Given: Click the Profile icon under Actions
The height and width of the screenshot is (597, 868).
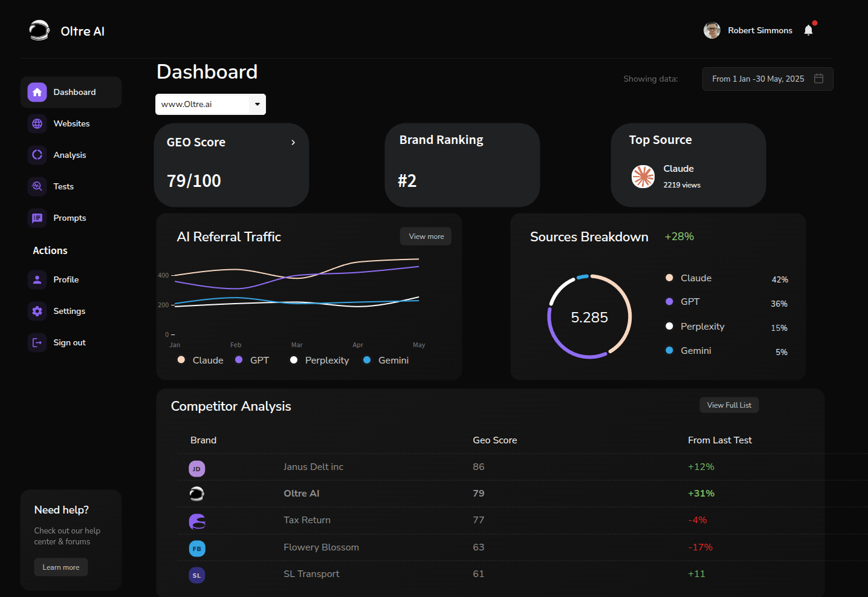Looking at the screenshot, I should point(37,279).
